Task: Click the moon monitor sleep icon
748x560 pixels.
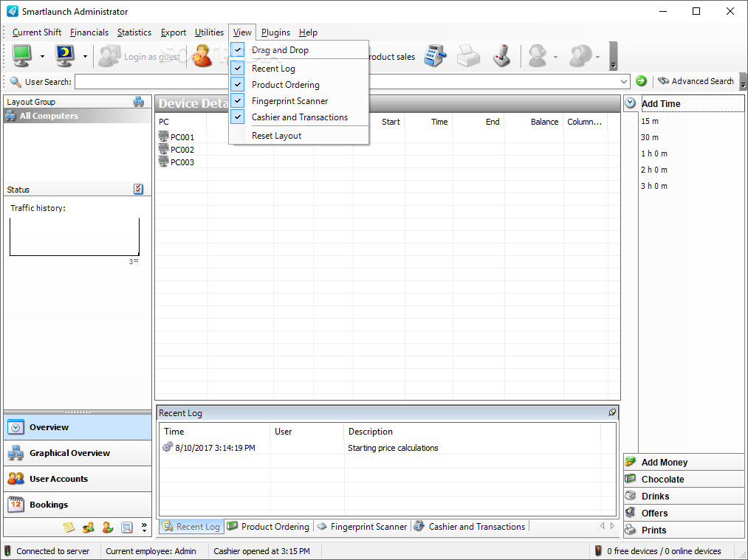Action: coord(64,56)
